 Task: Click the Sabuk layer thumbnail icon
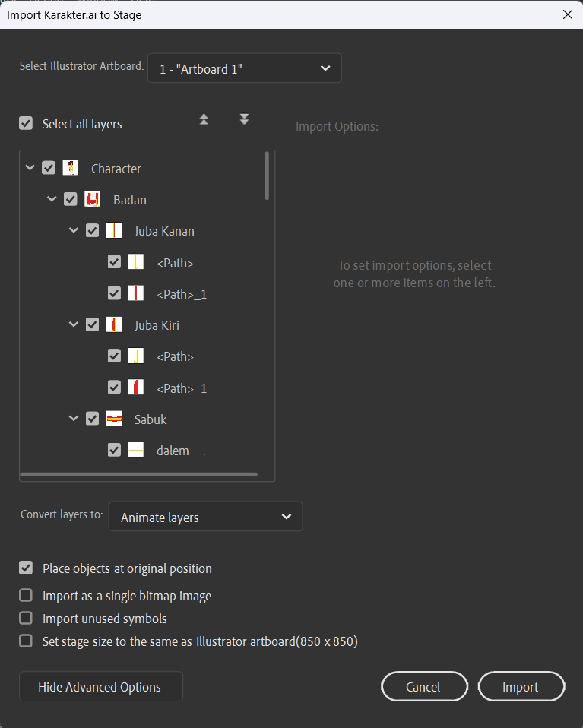(x=114, y=418)
